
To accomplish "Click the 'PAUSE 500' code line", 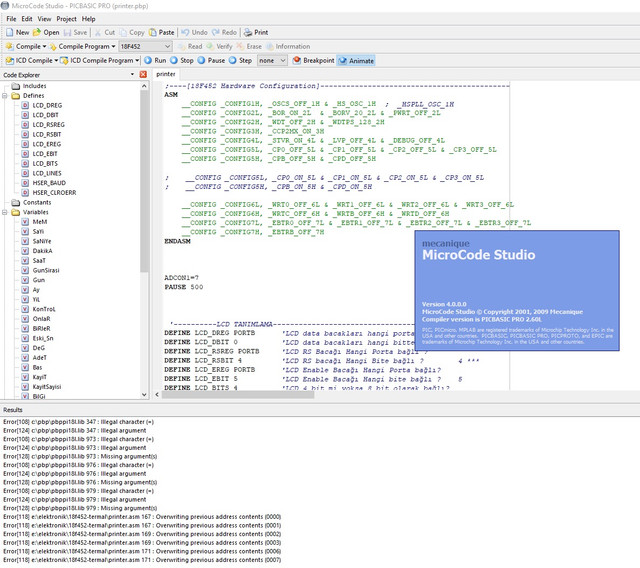I will (184, 287).
